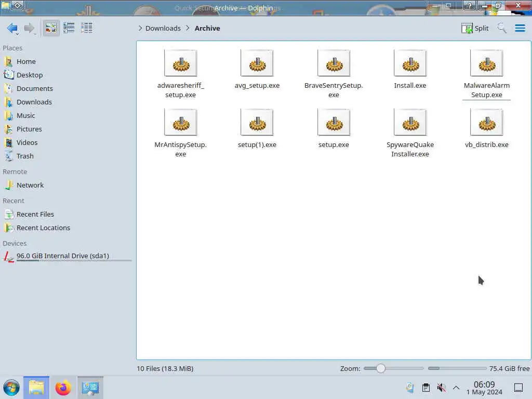Select Install.exe file icon
Screen dimensions: 532x399
(410, 63)
